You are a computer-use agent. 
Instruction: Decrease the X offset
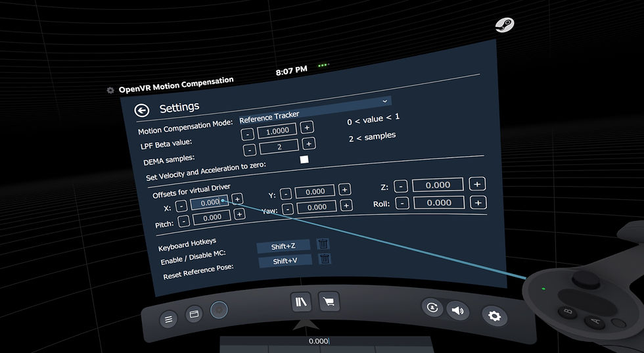181,206
